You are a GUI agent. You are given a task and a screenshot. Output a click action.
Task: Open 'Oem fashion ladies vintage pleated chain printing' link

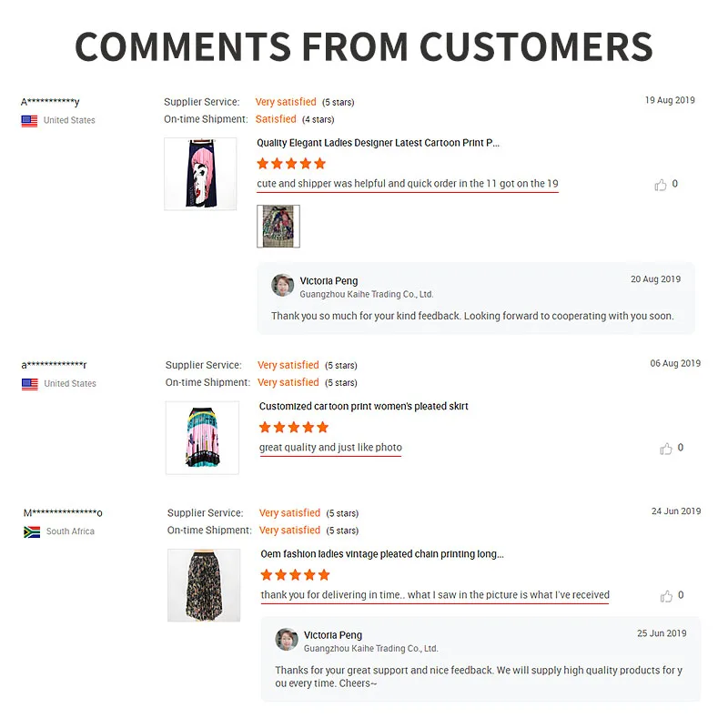(382, 554)
